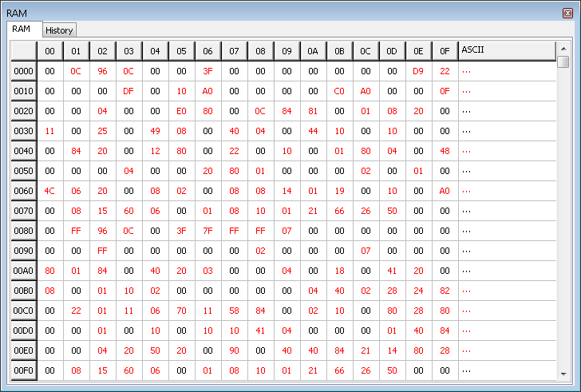Select row header 0000
This screenshot has width=581, height=392.
click(24, 71)
